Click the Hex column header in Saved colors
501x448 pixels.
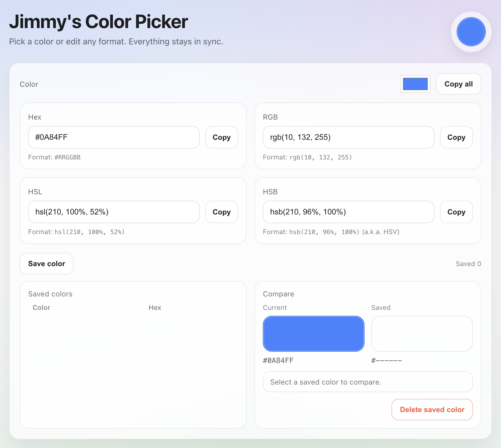pyautogui.click(x=155, y=308)
